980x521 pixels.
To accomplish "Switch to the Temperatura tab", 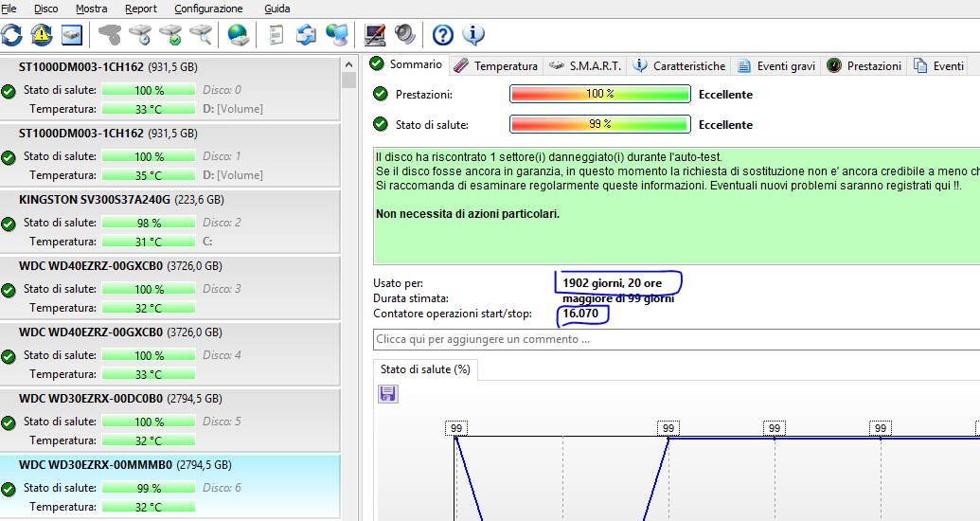I will click(x=495, y=65).
